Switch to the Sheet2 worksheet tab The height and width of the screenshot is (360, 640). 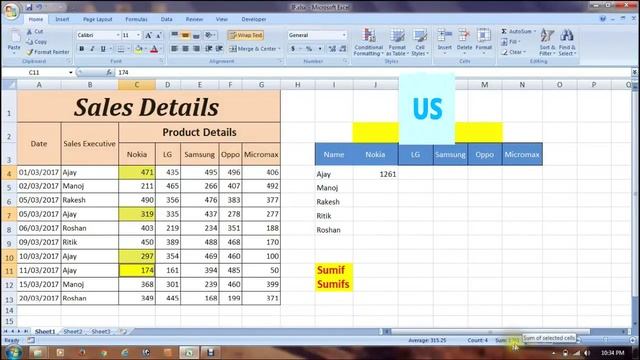[x=73, y=331]
